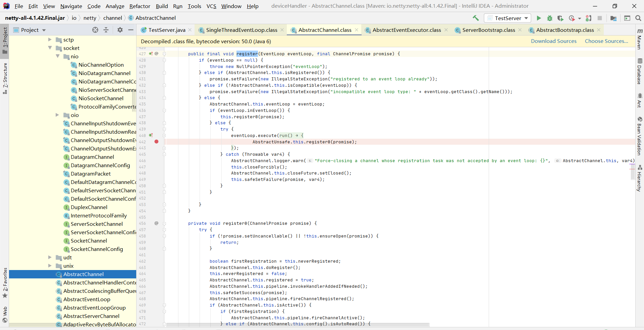Click Choose Sources... link

[606, 41]
